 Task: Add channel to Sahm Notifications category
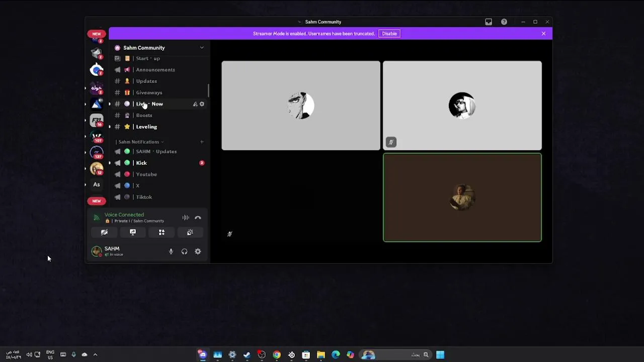point(202,142)
